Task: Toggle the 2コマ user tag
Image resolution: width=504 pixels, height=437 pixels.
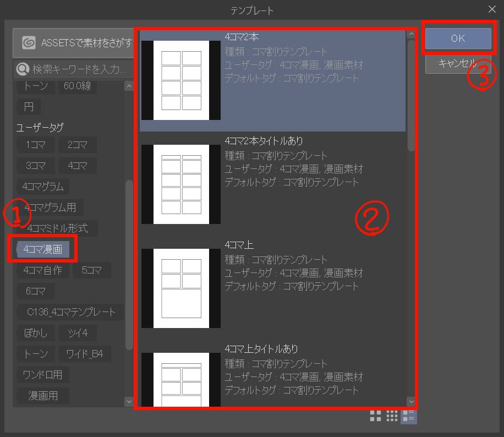Action: (x=78, y=145)
